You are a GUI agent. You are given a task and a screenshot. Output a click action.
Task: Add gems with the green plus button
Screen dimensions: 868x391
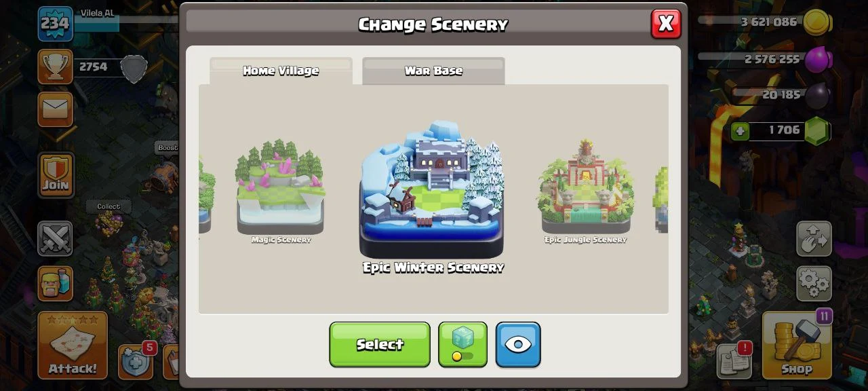click(741, 130)
